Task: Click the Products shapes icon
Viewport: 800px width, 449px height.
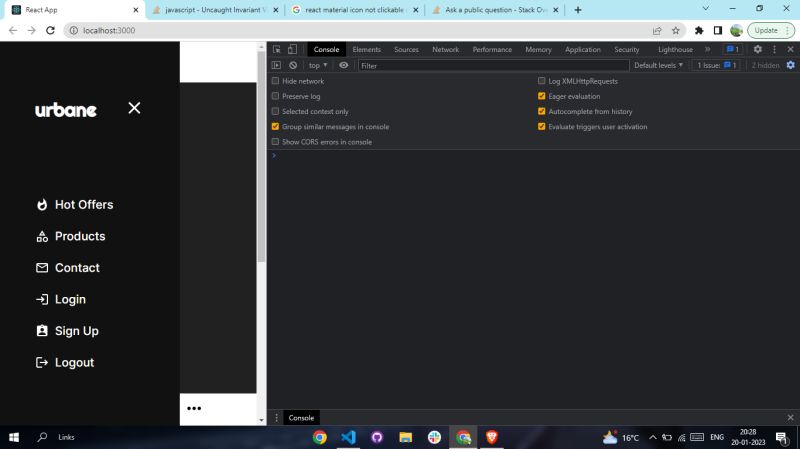Action: point(42,236)
